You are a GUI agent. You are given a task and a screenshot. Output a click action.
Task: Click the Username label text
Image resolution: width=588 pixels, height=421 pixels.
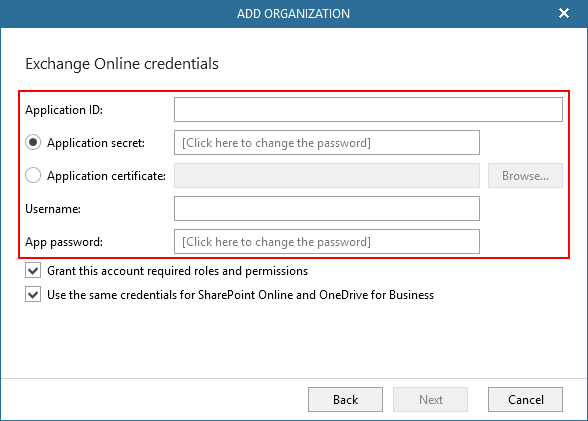pyautogui.click(x=53, y=209)
